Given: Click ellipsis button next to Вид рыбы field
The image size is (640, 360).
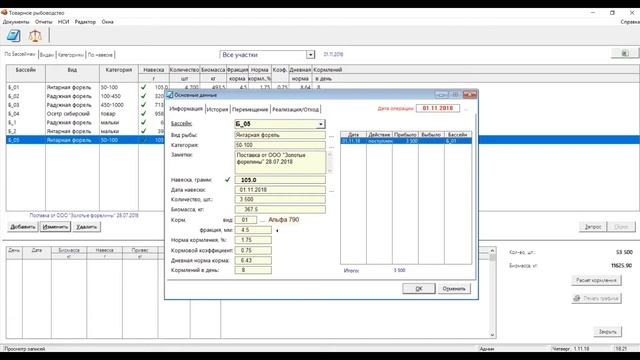Looking at the screenshot, I should (x=331, y=135).
